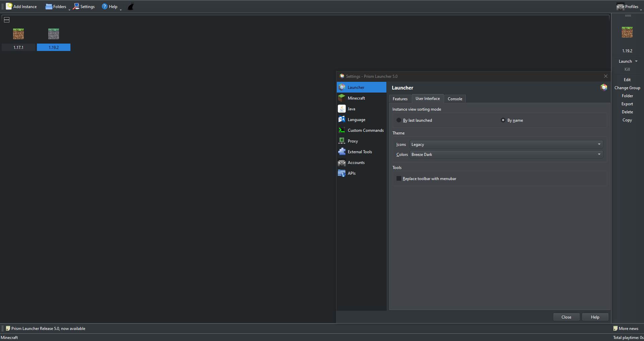Open the Profiles account dropdown

pyautogui.click(x=628, y=6)
